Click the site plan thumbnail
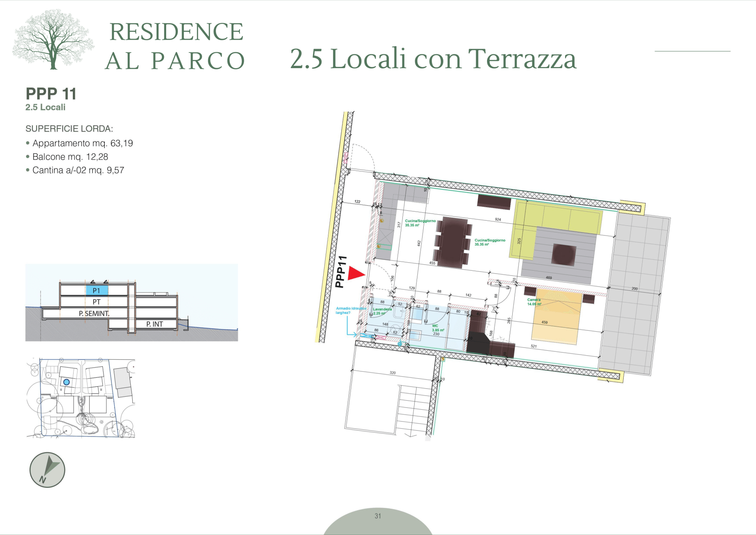Image resolution: width=756 pixels, height=535 pixels. [81, 398]
